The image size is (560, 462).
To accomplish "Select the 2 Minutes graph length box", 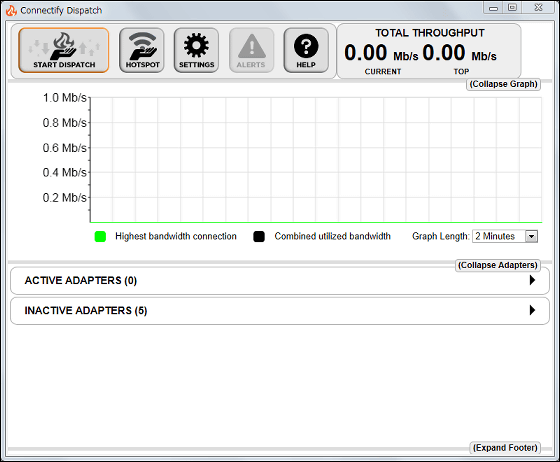I will click(505, 236).
